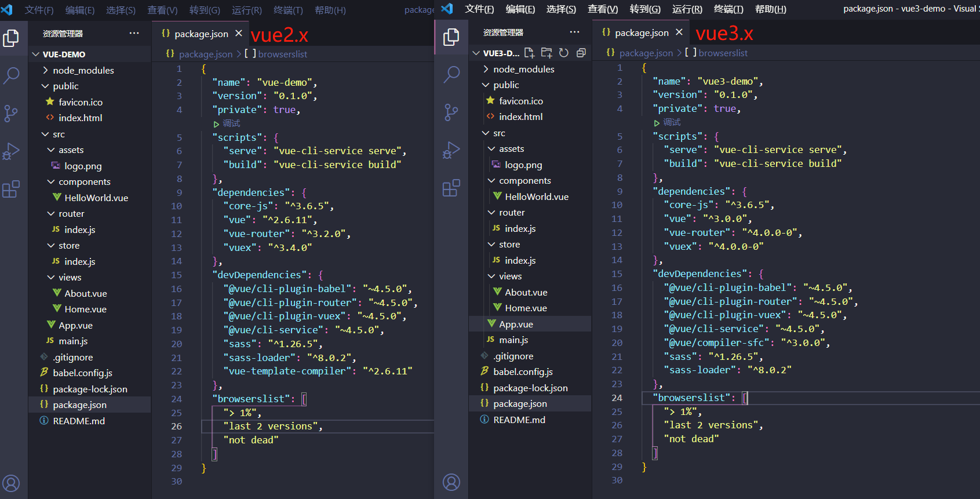The image size is (980, 499).
Task: Open Explorer view in vue3-demo window
Action: coord(451,37)
